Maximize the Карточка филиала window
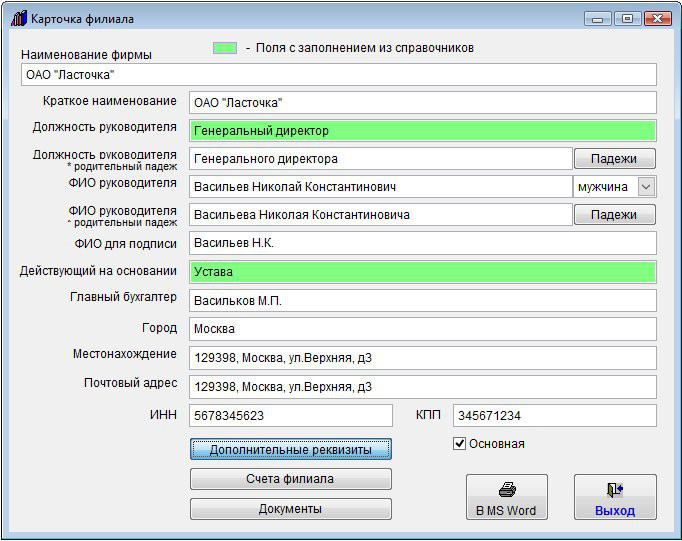Viewport: 682px width, 541px height. 627,19
